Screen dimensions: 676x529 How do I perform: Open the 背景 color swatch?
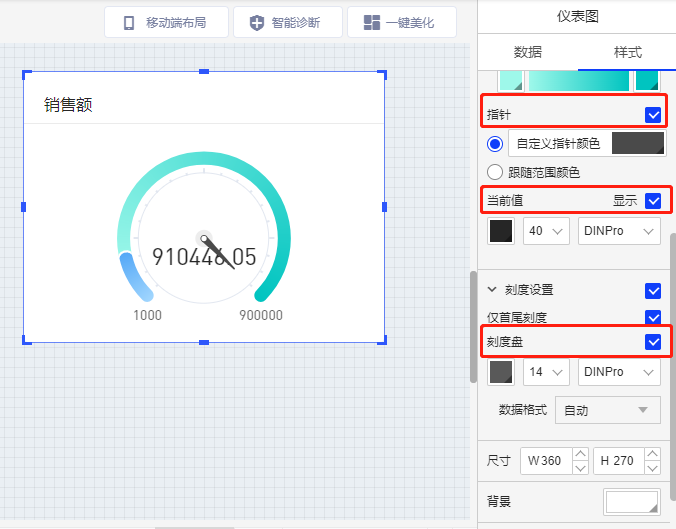click(x=632, y=502)
